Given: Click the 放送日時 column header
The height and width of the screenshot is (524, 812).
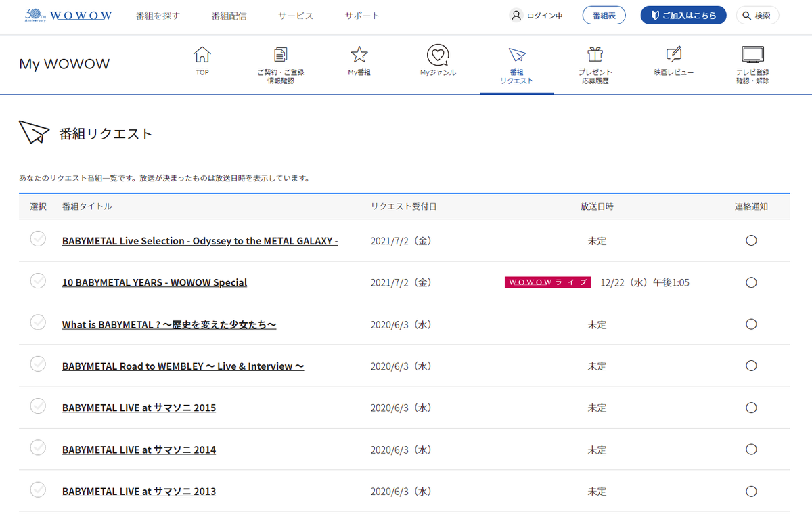Looking at the screenshot, I should coord(597,206).
